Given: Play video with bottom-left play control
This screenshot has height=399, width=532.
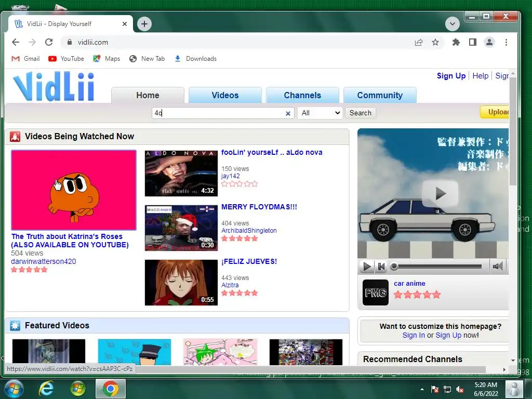Looking at the screenshot, I should tap(367, 267).
